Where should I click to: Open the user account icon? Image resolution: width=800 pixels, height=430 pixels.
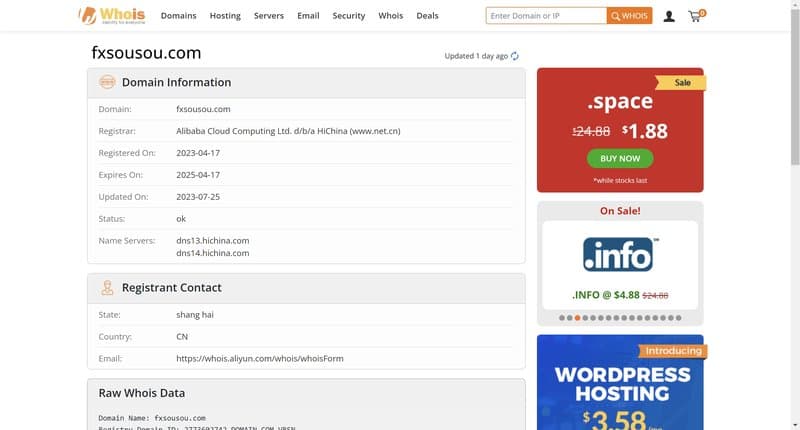tap(669, 16)
